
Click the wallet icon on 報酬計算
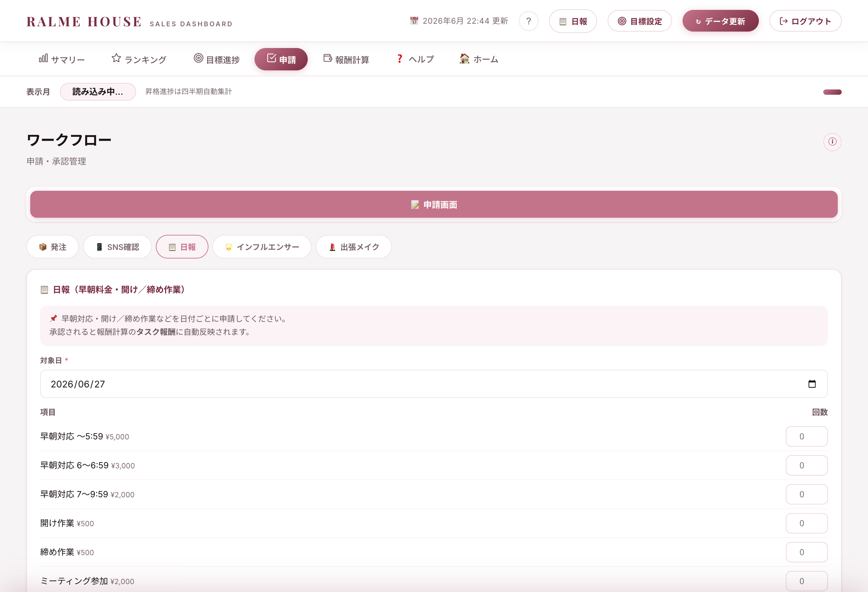click(327, 58)
